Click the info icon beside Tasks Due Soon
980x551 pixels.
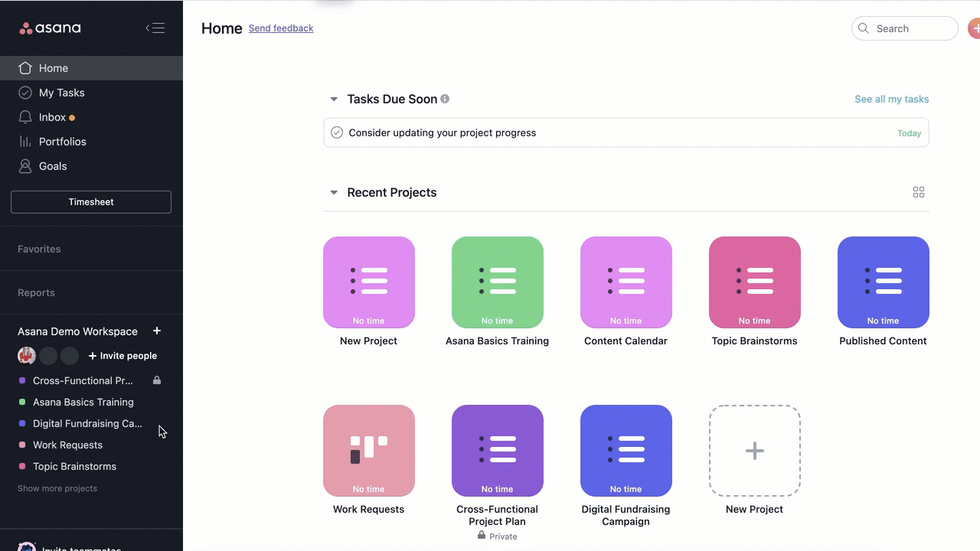pos(445,99)
